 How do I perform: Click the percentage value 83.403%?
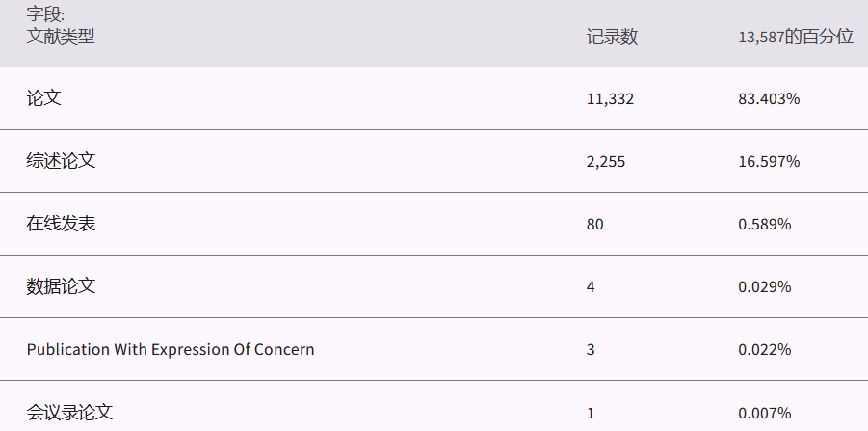(x=769, y=99)
